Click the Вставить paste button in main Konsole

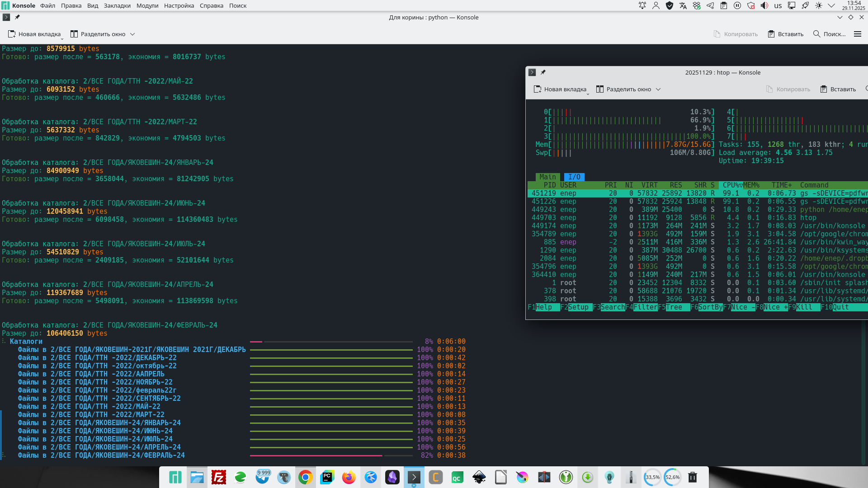786,34
